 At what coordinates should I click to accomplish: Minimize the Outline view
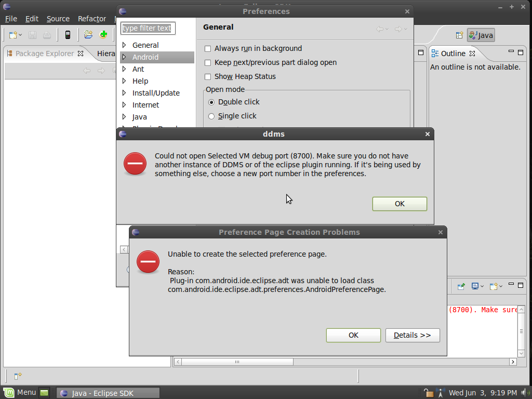[511, 51]
